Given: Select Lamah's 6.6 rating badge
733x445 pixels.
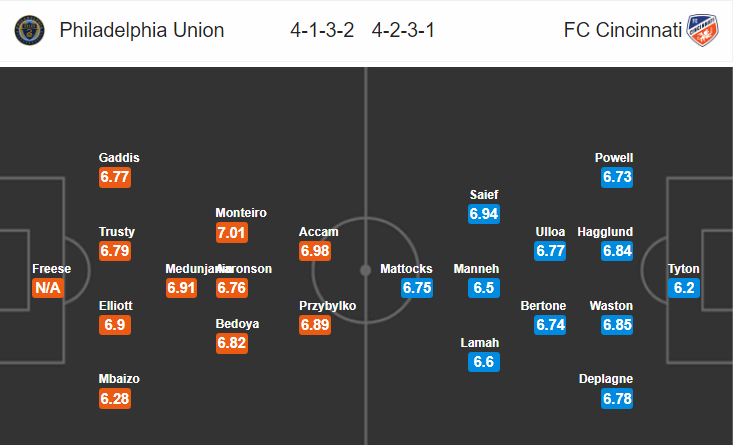Looking at the screenshot, I should coord(484,362).
